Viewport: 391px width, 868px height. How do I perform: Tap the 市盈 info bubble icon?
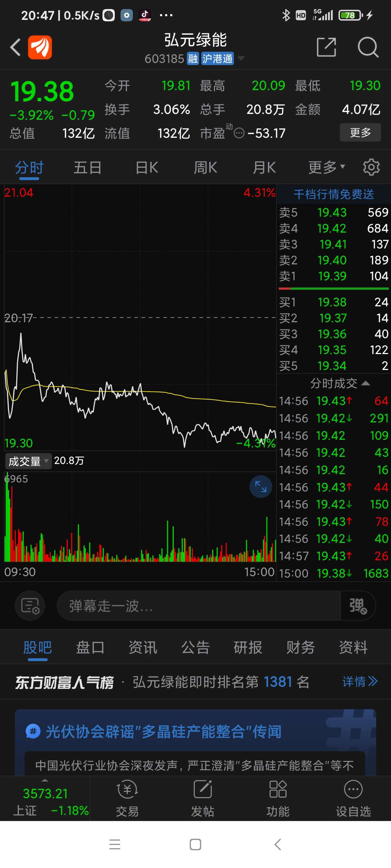[239, 133]
